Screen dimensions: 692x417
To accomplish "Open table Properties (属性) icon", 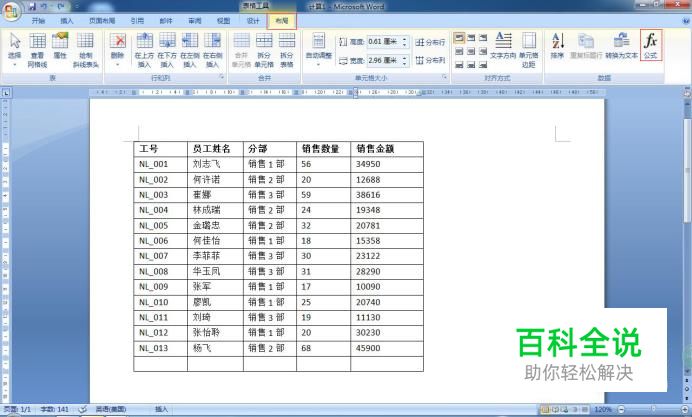I will (60, 45).
